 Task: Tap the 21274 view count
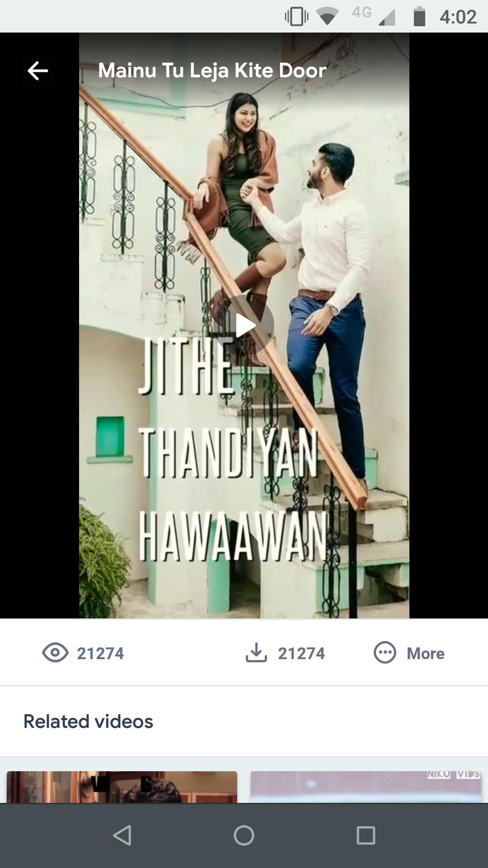(100, 653)
